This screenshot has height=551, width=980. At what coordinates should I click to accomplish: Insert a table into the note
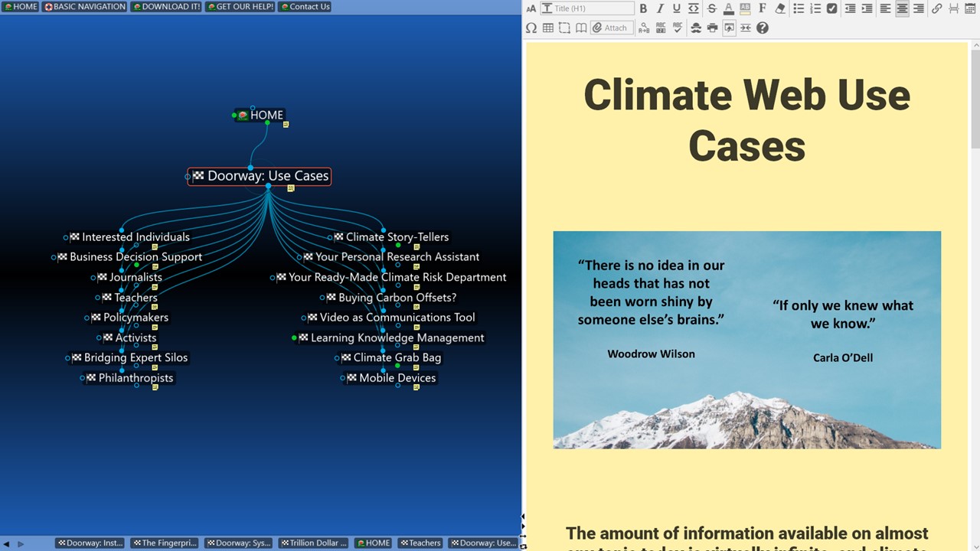tap(548, 28)
